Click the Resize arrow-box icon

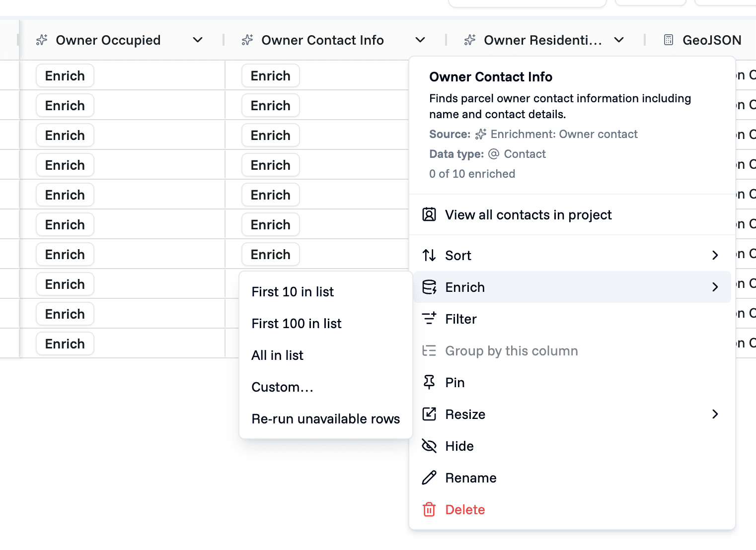click(x=429, y=414)
